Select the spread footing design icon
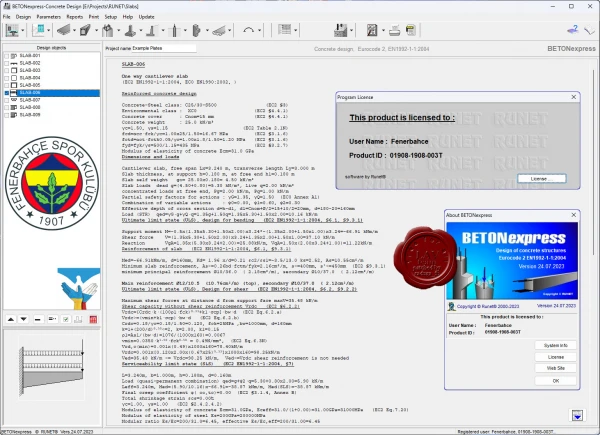This screenshot has height=435, width=600. [130, 30]
